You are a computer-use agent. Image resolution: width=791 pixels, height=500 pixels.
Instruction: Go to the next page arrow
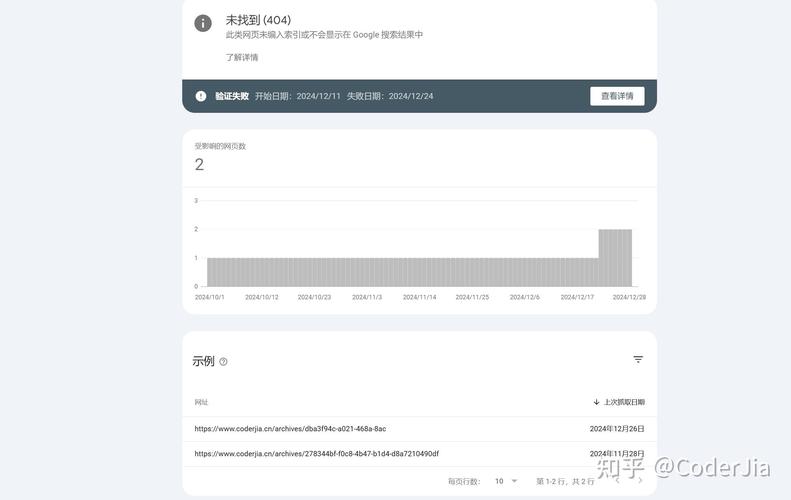point(640,481)
